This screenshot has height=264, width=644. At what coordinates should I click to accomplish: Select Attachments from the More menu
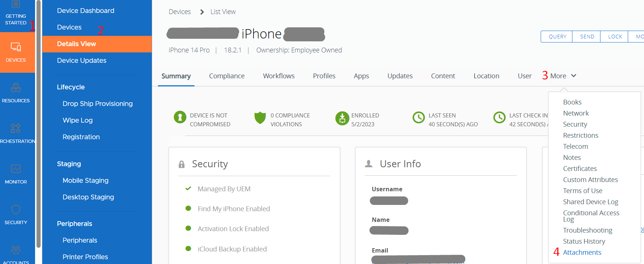pyautogui.click(x=582, y=253)
